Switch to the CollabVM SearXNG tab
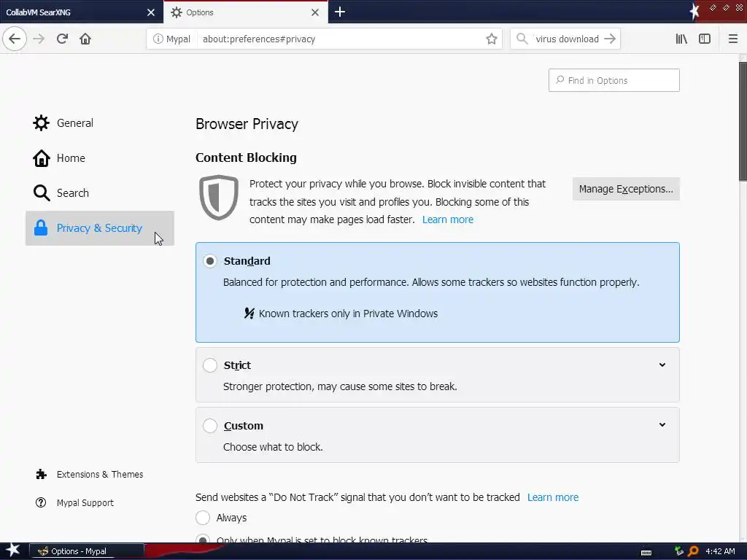747x560 pixels. [x=73, y=12]
